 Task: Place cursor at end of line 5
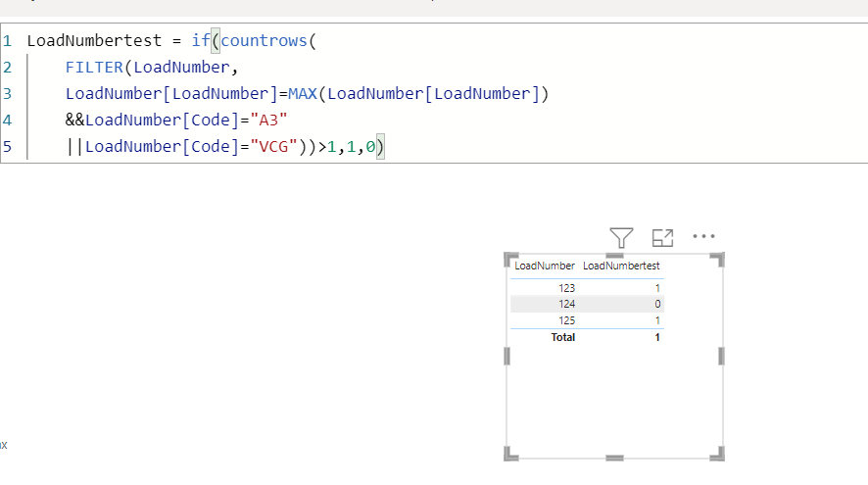click(x=386, y=147)
